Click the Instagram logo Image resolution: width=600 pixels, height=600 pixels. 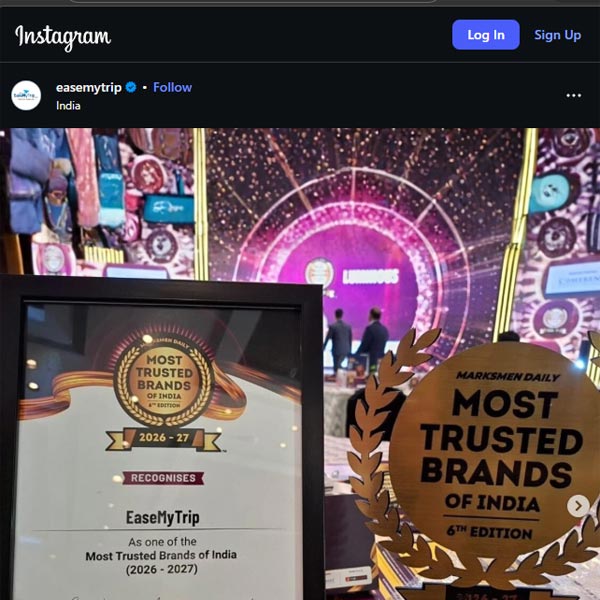pos(63,37)
